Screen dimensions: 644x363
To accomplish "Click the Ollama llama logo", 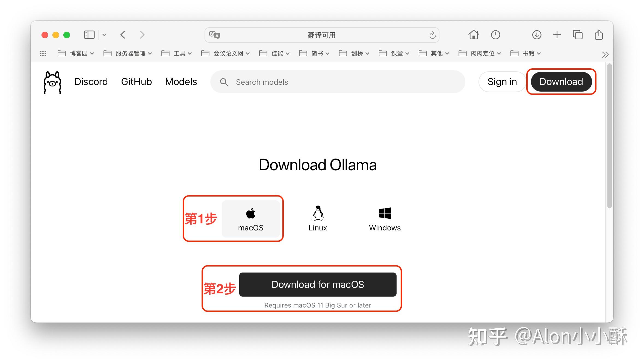I will pos(52,82).
